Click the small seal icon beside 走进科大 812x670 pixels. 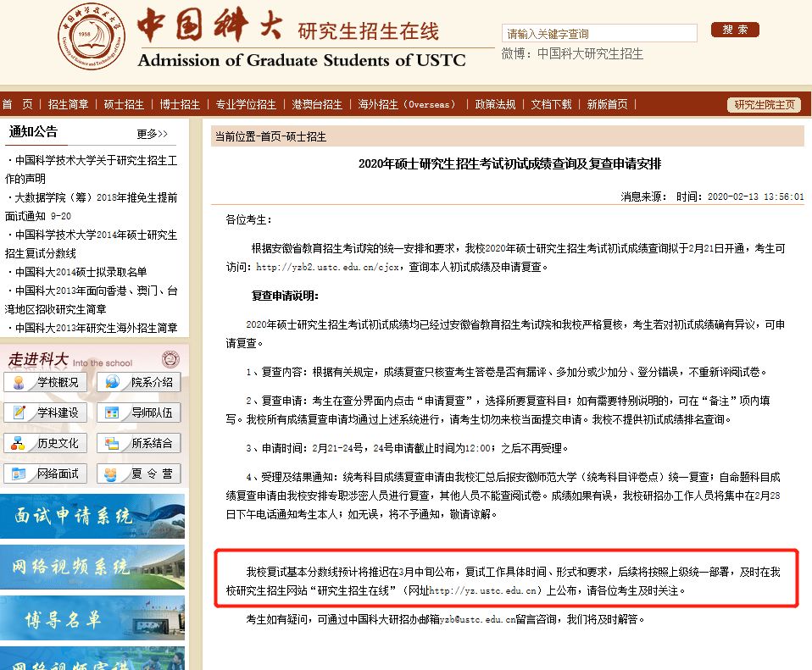tap(170, 359)
